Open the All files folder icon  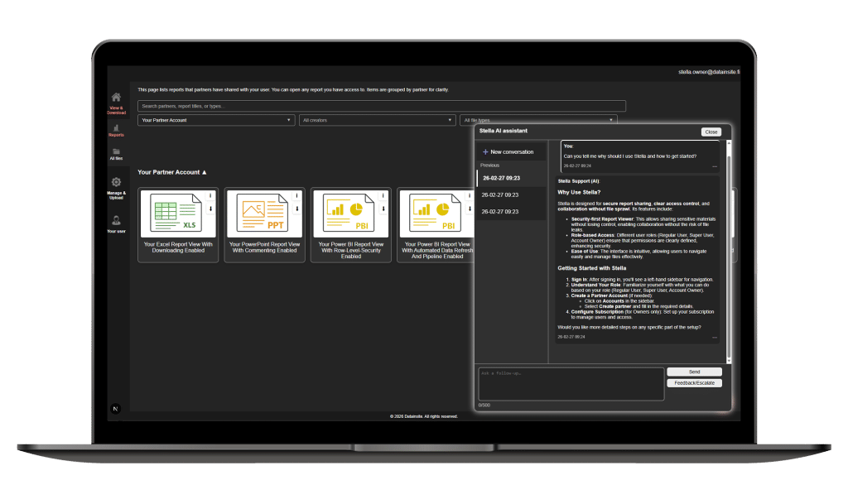[x=116, y=152]
